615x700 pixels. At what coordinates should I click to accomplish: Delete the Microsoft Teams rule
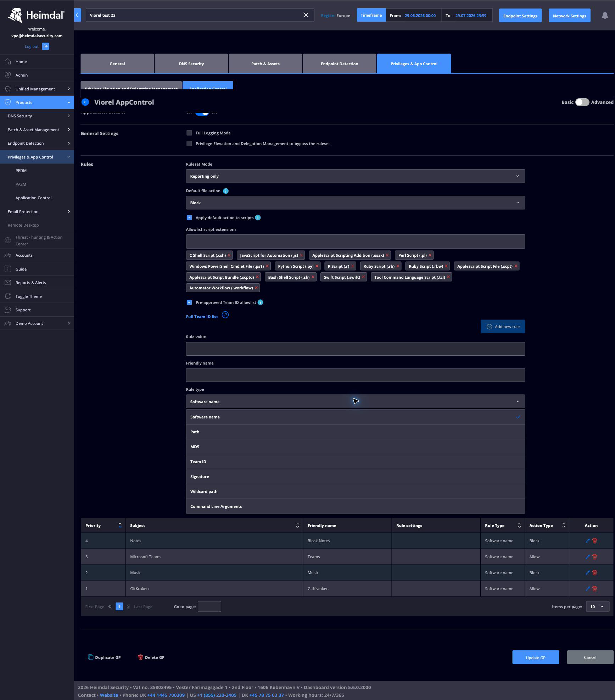tap(595, 557)
